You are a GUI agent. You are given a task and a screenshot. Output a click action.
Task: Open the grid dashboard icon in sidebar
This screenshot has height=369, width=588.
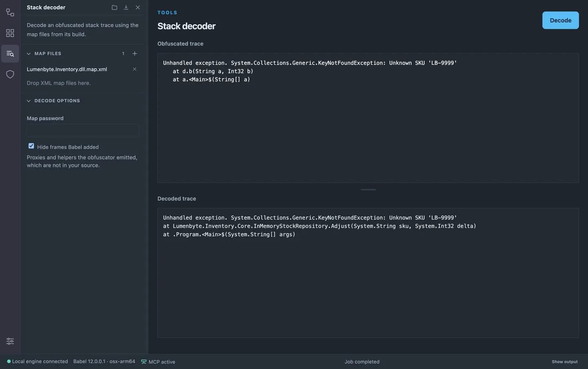coord(10,33)
